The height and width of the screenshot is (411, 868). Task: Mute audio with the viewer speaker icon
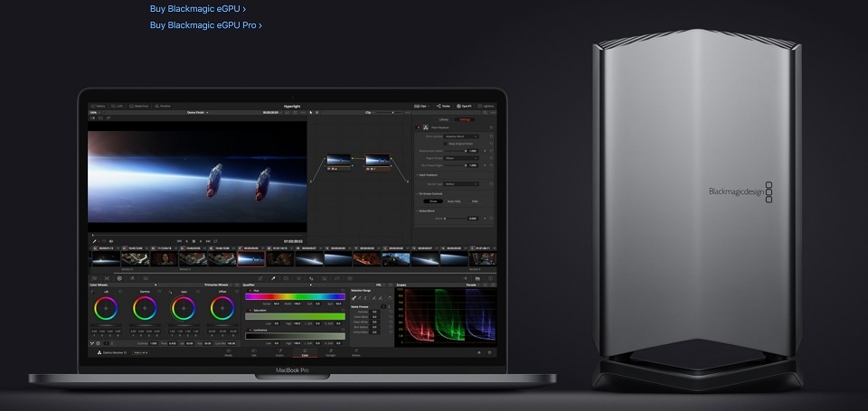pyautogui.click(x=110, y=241)
